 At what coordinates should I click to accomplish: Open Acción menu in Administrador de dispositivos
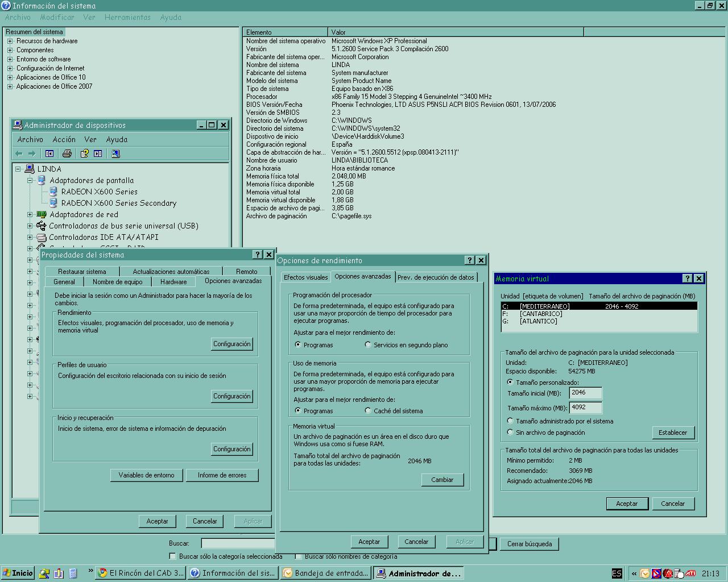tap(64, 139)
